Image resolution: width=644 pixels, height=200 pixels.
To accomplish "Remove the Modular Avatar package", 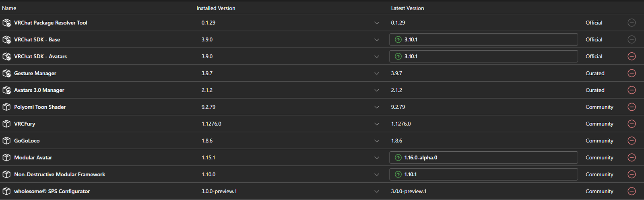I will (x=632, y=158).
